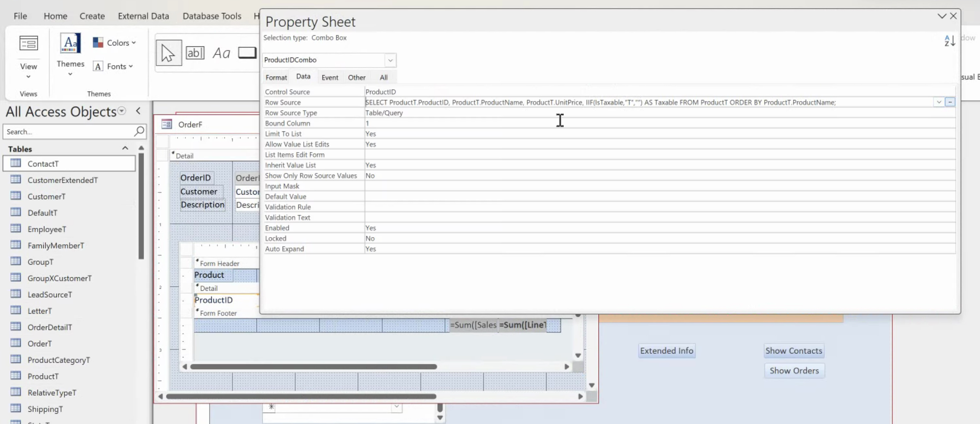
Task: Switch to the Event tab
Action: click(x=329, y=77)
